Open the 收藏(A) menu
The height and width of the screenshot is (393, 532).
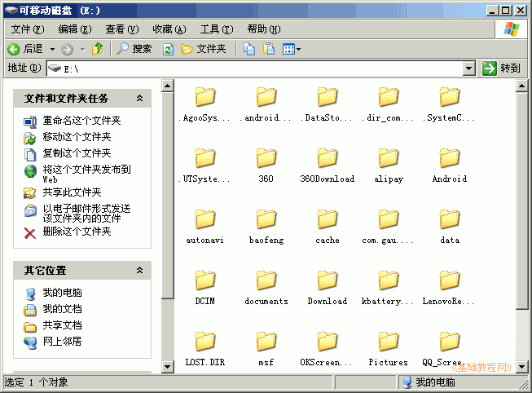(169, 29)
